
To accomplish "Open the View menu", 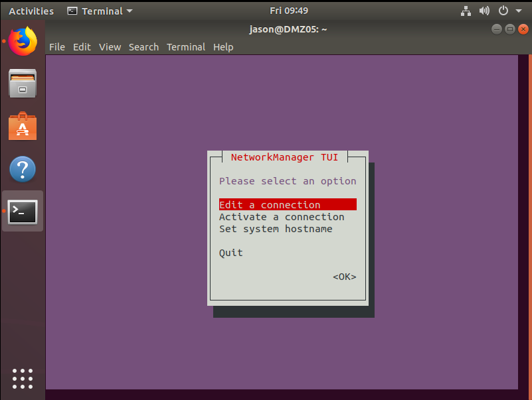I will coord(110,47).
